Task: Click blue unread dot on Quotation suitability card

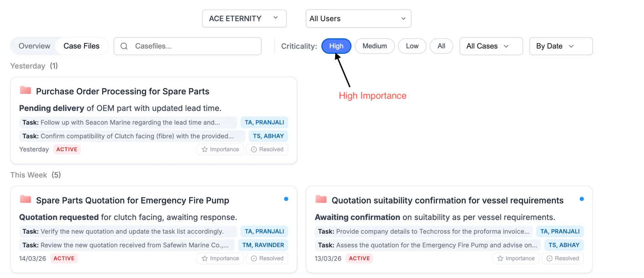Action: point(581,199)
